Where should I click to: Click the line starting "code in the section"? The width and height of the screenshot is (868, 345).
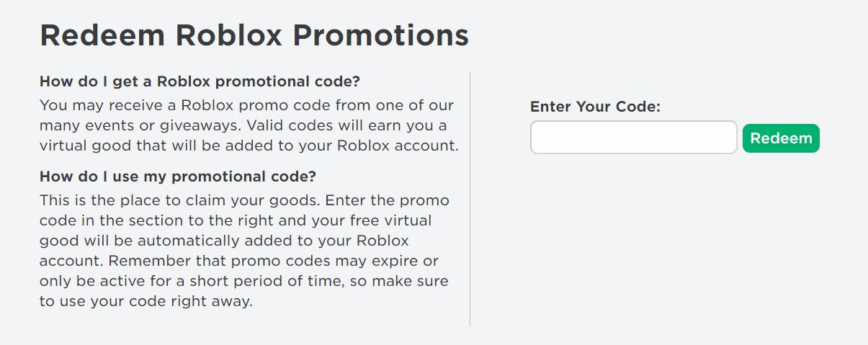[236, 220]
